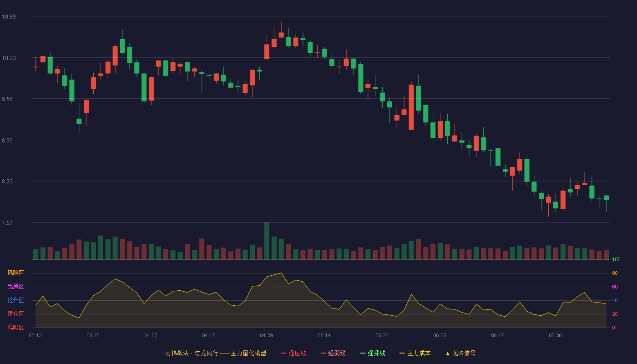Select the 拉升区 zone label
The height and width of the screenshot is (364, 637).
(15, 300)
